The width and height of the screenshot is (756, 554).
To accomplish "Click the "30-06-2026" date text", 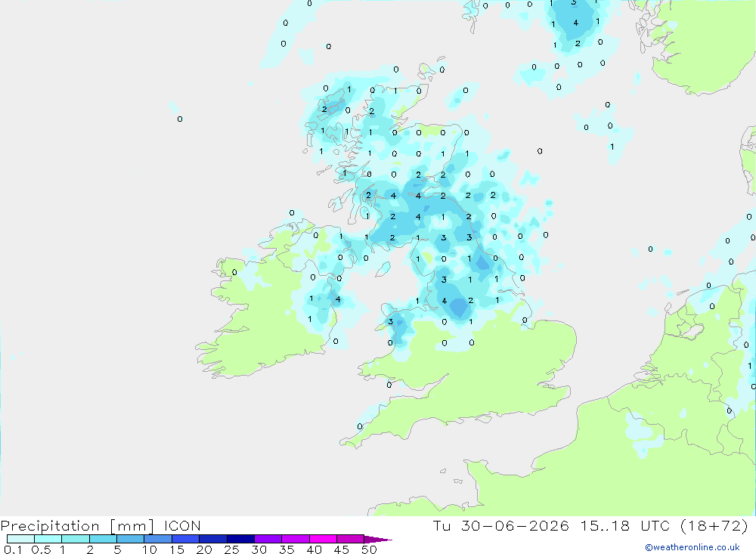I will click(515, 525).
